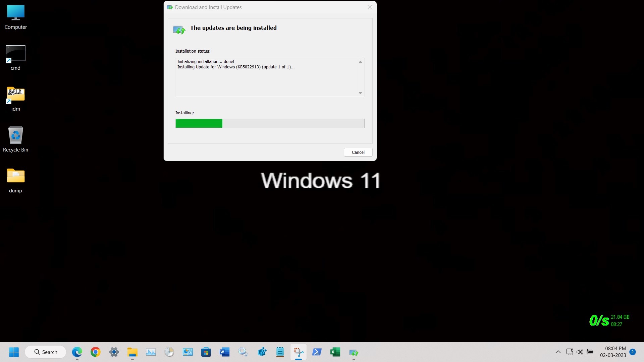Open the gears services taskbar icon

pos(243,352)
